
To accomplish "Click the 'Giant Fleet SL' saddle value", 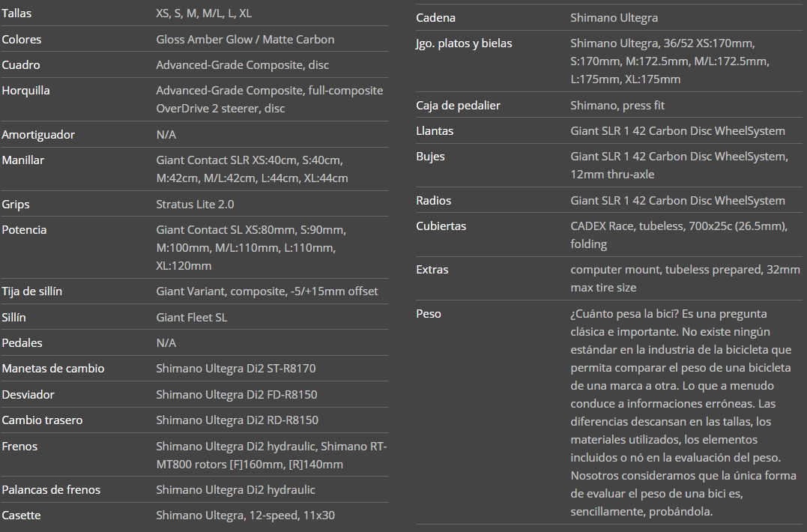I will (191, 318).
